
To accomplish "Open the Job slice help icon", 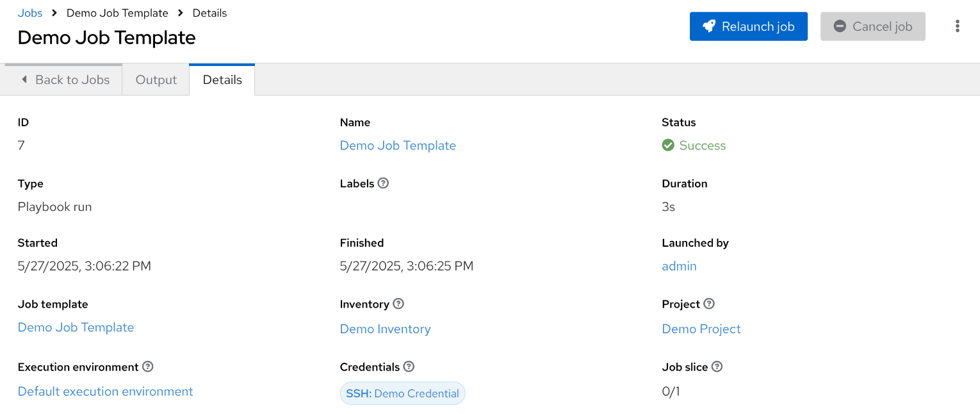I will click(717, 367).
